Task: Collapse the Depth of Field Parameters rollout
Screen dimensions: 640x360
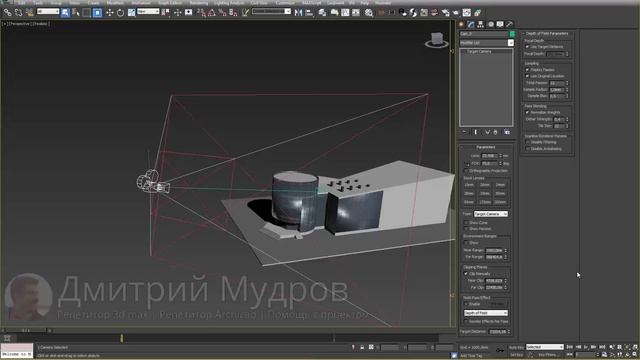Action: 547,33
